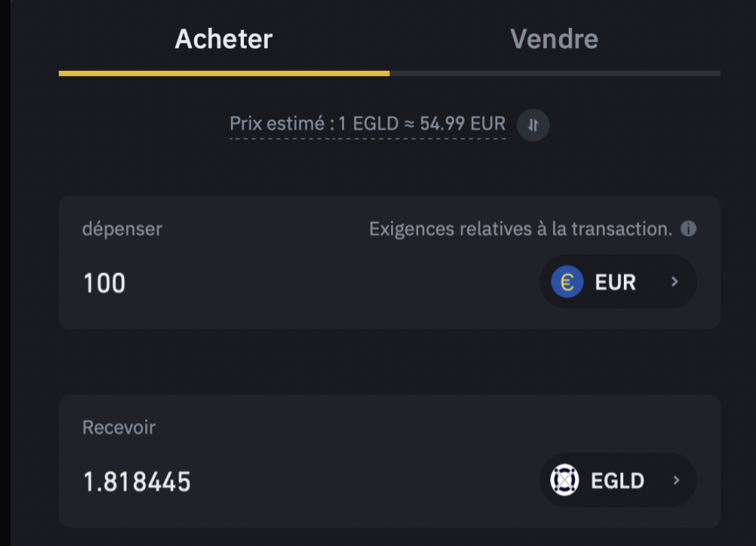Switch to the Acheter tab
Image resolution: width=756 pixels, height=546 pixels.
(x=223, y=38)
